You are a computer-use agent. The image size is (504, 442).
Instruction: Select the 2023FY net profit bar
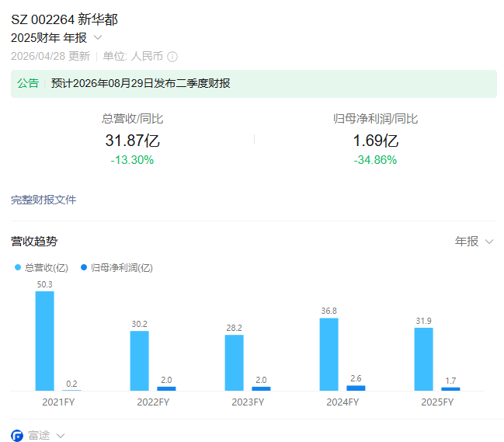point(261,388)
